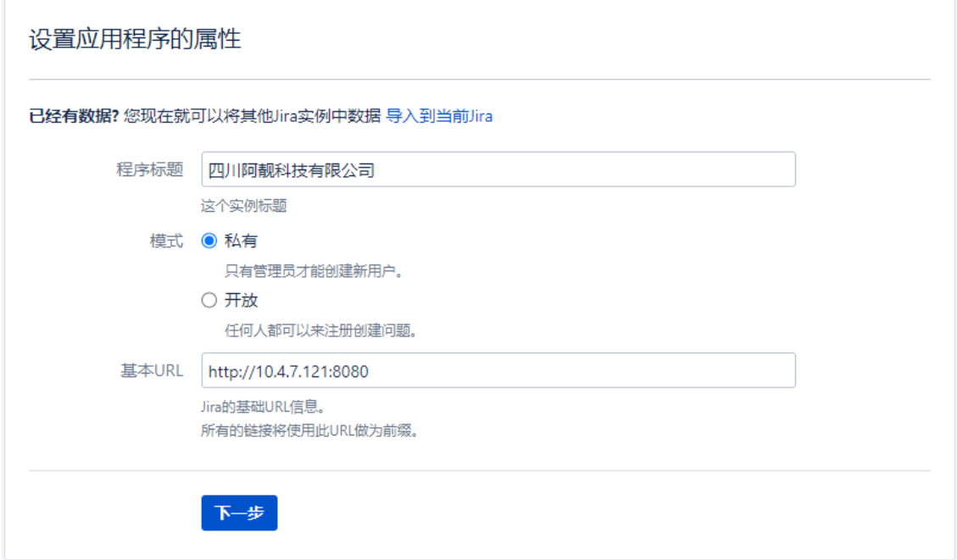Click the 这个实例标题 hint text

coord(244,206)
